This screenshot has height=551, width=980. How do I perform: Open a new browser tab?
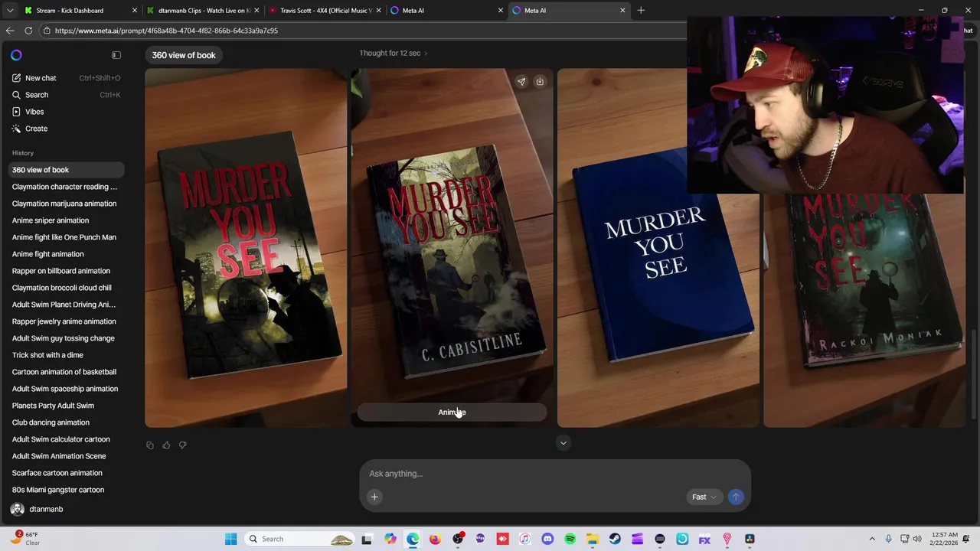pyautogui.click(x=641, y=11)
